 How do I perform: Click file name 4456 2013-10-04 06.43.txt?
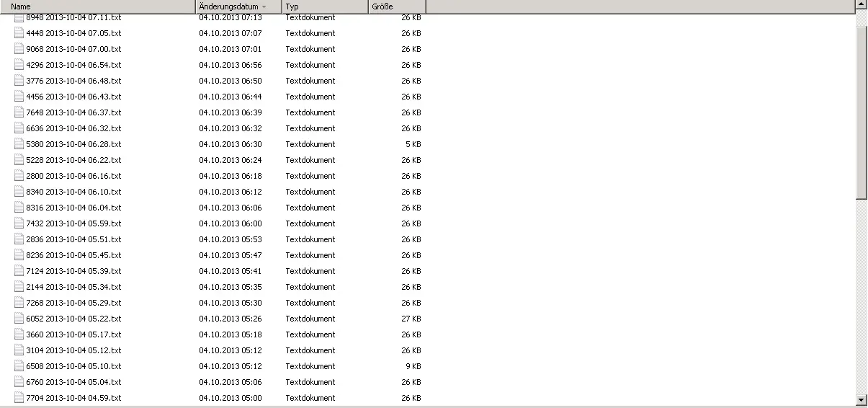pyautogui.click(x=73, y=97)
